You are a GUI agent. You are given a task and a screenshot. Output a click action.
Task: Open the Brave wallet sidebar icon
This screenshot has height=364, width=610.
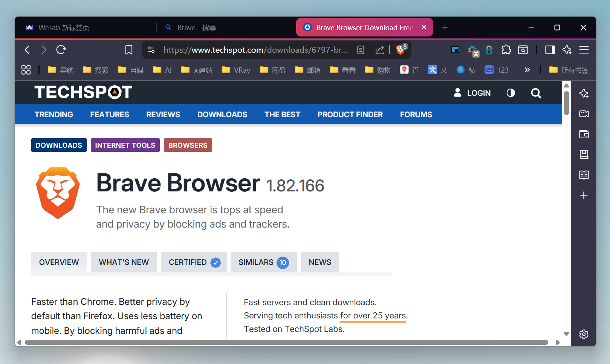click(584, 134)
